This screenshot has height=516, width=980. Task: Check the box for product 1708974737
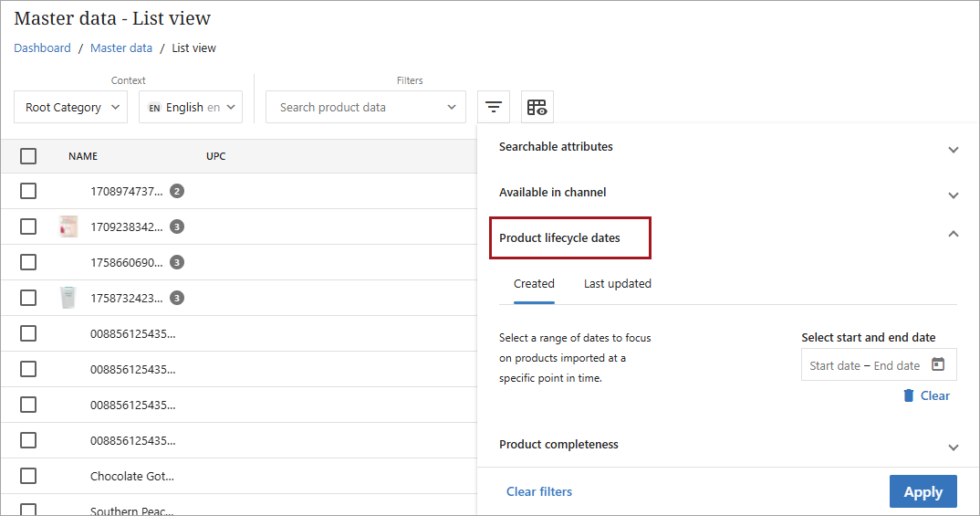click(28, 191)
